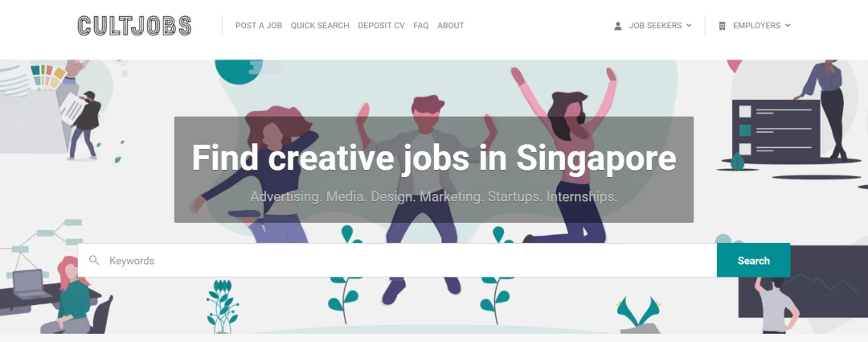868x342 pixels.
Task: Open QUICK SEARCH in the navigation
Action: [320, 26]
